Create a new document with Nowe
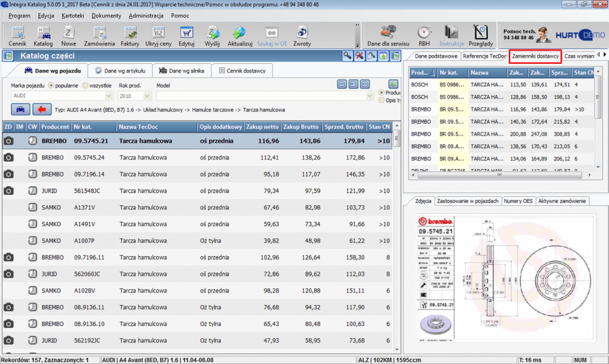 click(68, 36)
